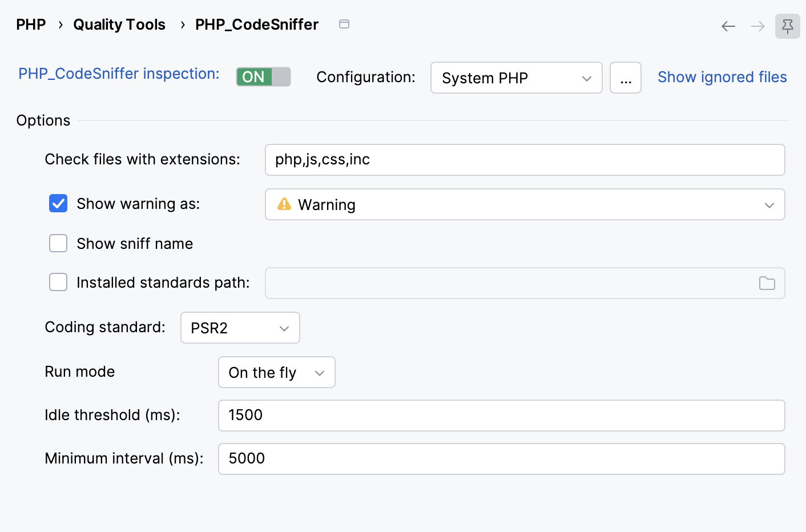
Task: Open the PSR2 coding standard dropdown
Action: coord(240,328)
